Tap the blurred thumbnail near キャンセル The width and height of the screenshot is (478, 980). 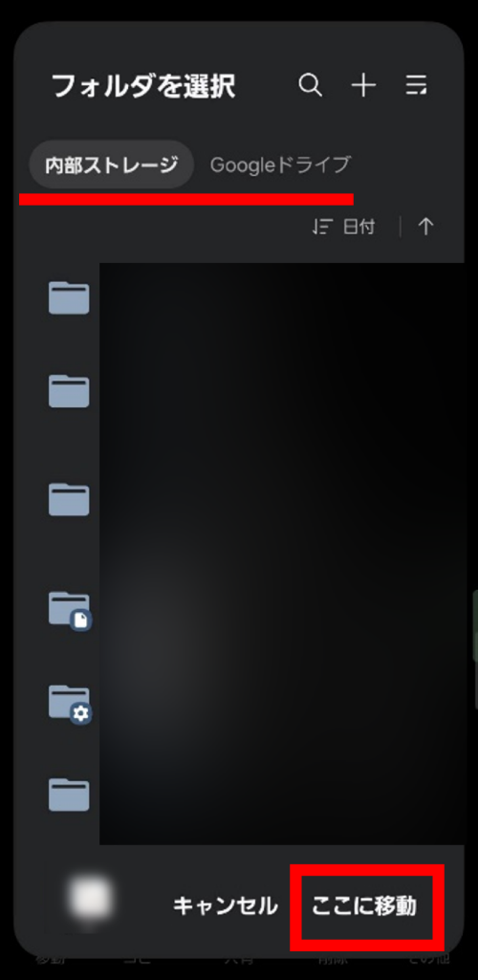(91, 899)
